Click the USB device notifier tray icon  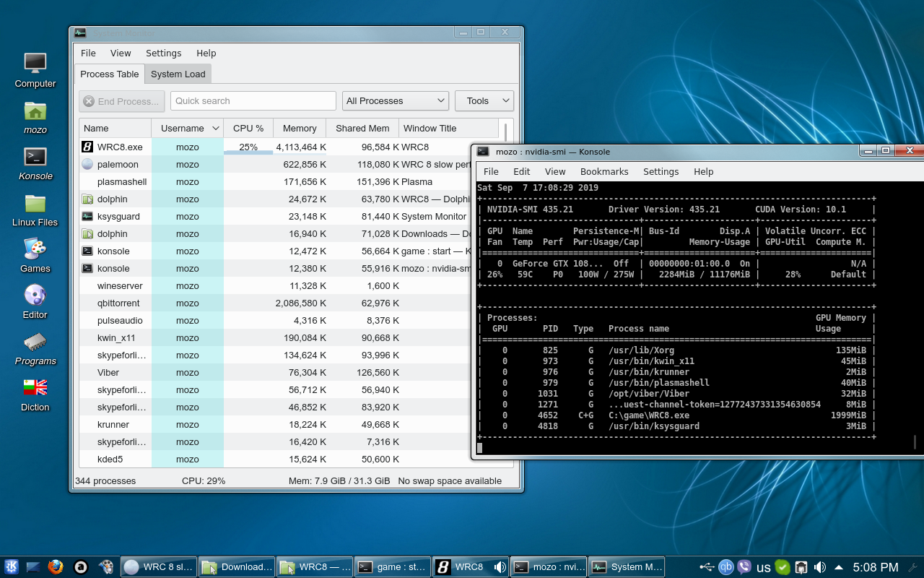tap(707, 567)
